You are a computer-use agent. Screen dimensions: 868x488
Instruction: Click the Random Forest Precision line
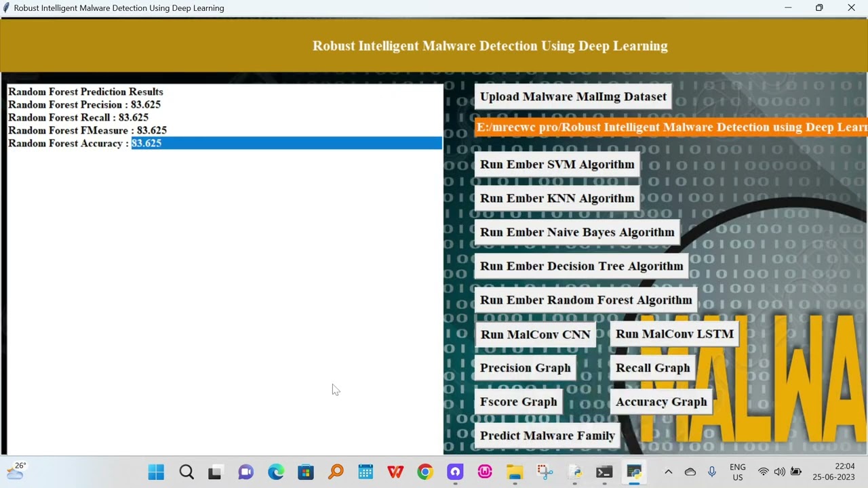click(84, 104)
